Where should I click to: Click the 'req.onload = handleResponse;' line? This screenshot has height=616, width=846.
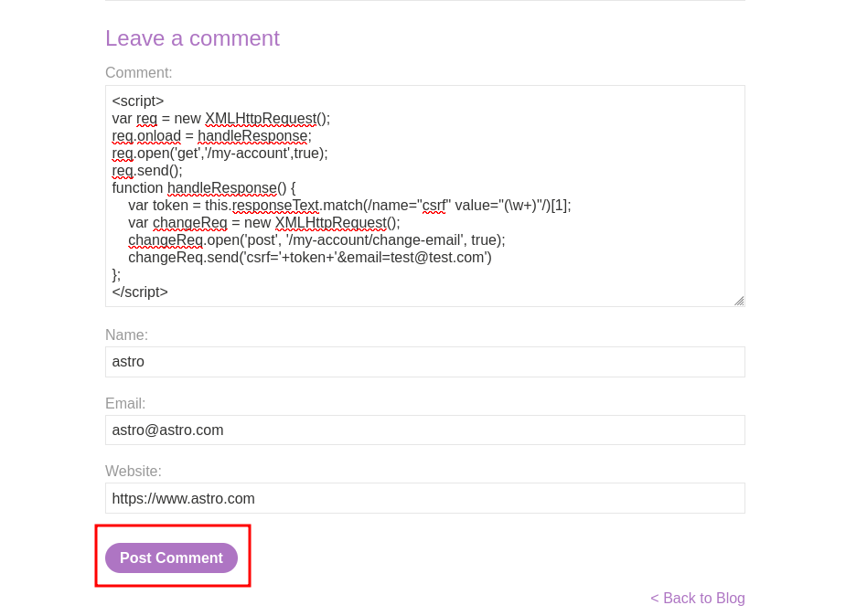click(x=211, y=136)
